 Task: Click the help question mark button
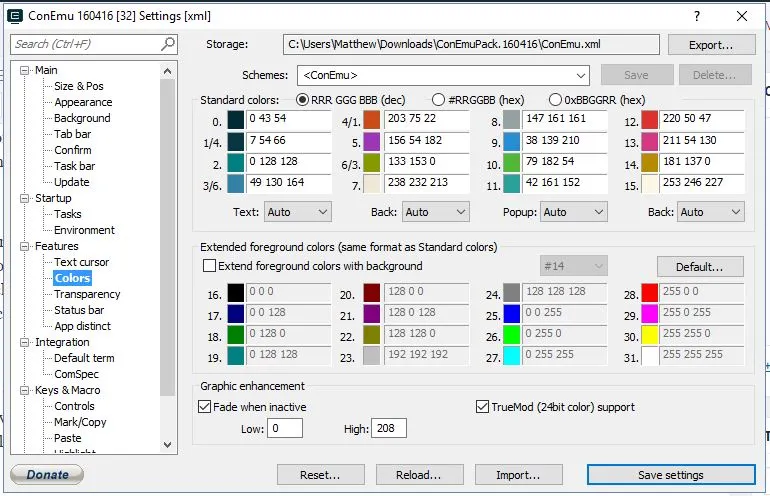pos(695,16)
